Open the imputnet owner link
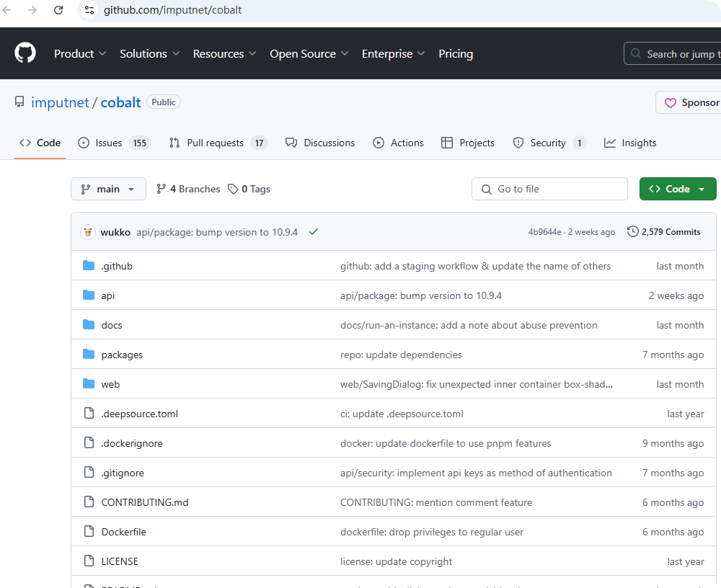 tap(60, 102)
